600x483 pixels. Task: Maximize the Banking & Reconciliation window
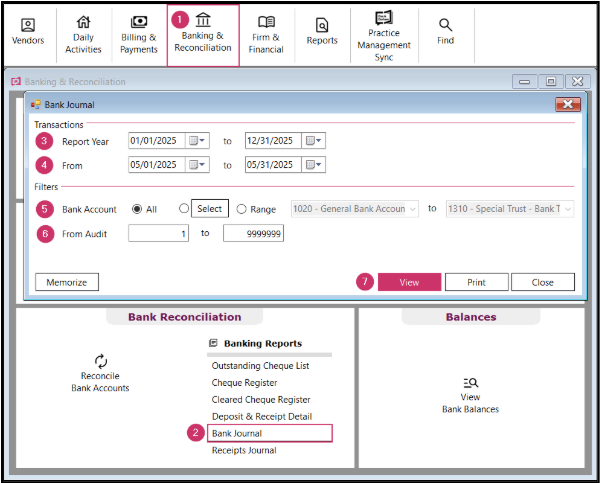(x=551, y=82)
